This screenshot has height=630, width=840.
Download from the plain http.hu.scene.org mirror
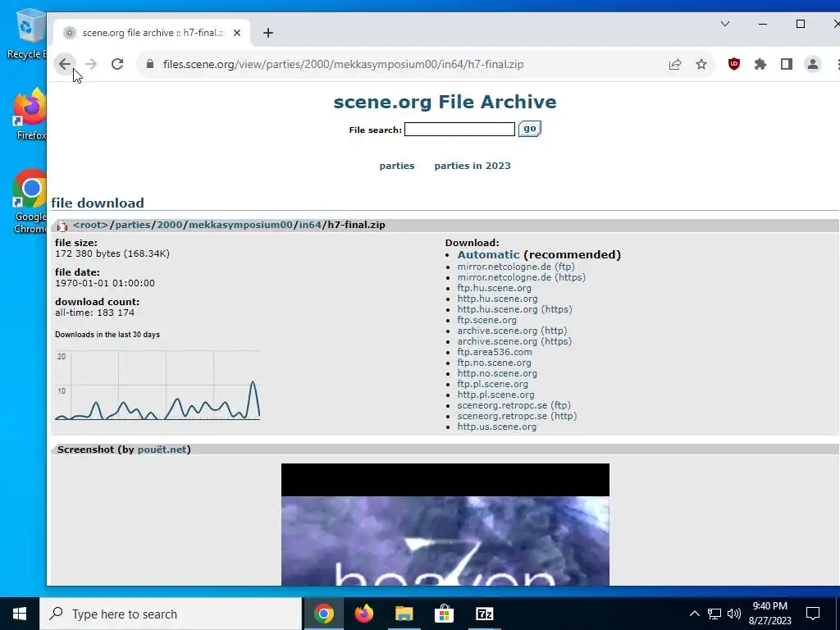coord(497,299)
